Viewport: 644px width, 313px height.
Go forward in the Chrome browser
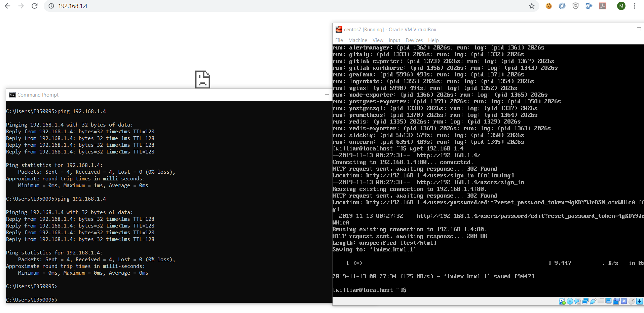[x=21, y=6]
